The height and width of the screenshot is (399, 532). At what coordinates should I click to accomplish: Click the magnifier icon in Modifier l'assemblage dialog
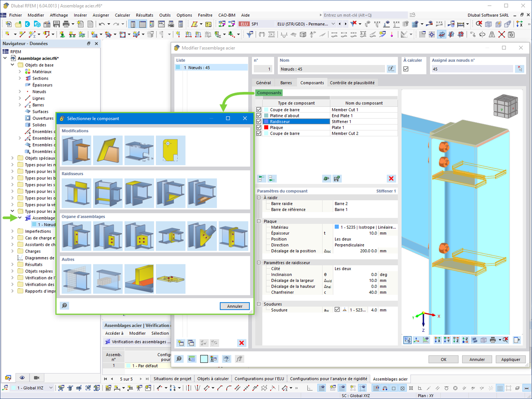179,359
